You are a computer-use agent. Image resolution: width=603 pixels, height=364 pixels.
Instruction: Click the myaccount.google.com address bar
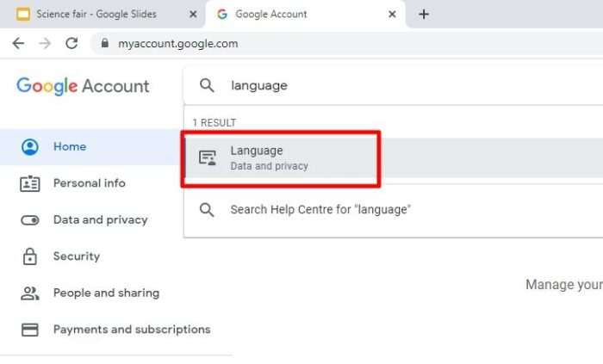(346, 43)
